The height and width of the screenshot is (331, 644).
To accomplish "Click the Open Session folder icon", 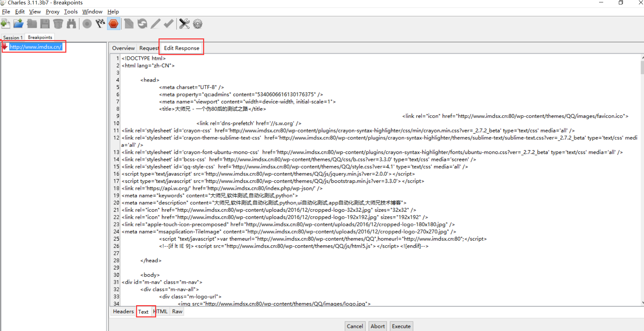I will 18,24.
